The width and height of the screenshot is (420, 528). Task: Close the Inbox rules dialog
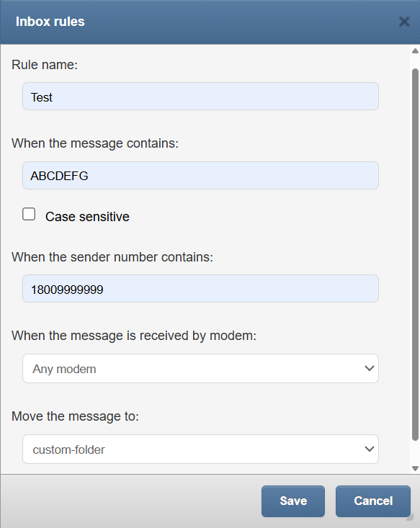pyautogui.click(x=404, y=22)
